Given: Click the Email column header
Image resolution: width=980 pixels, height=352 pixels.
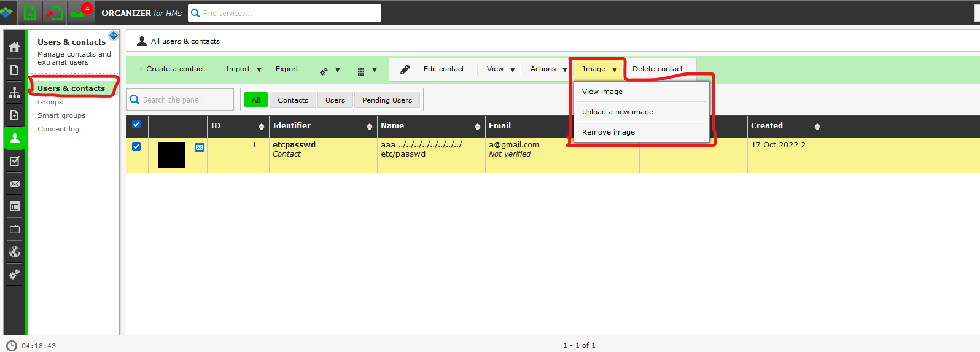Looking at the screenshot, I should (500, 126).
